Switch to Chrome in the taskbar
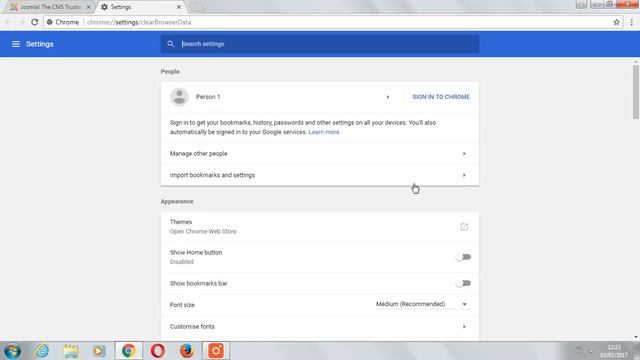The width and height of the screenshot is (640, 360). click(129, 351)
